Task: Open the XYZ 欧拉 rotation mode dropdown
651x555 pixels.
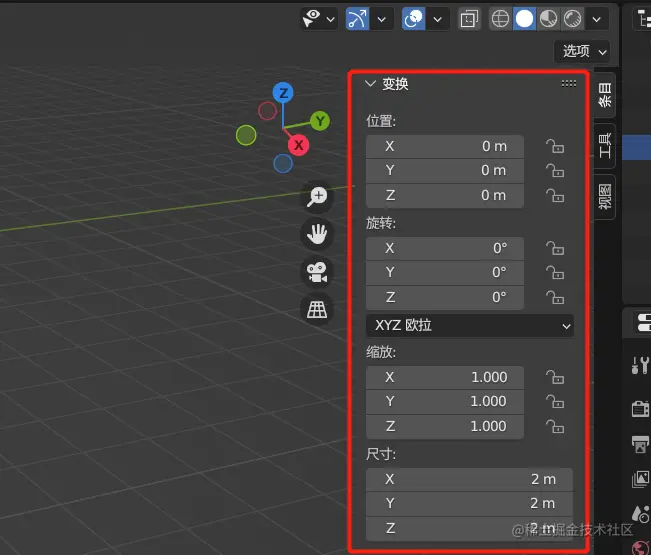Action: [x=470, y=325]
